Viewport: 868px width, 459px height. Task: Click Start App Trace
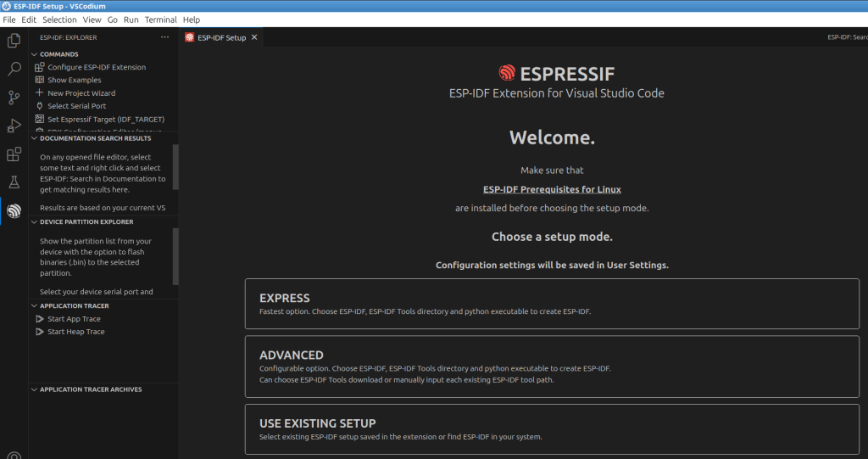tap(74, 319)
